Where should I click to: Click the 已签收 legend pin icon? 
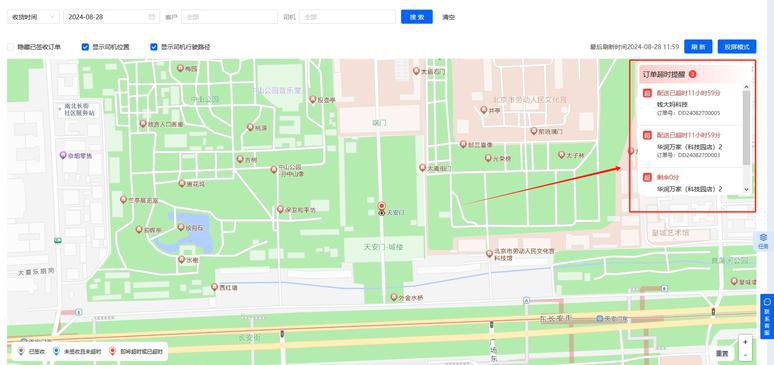20,351
